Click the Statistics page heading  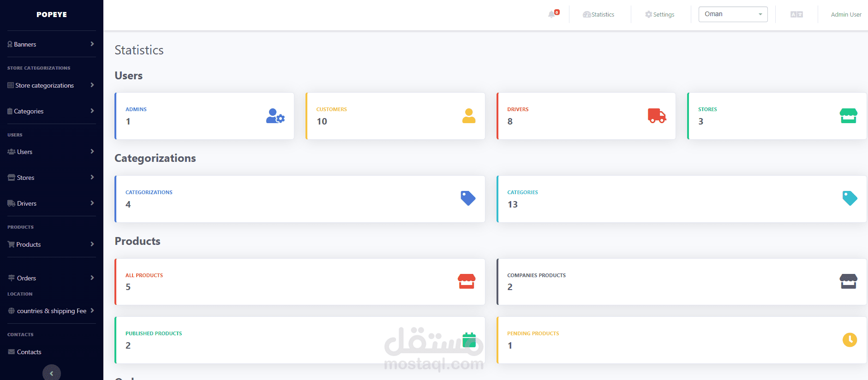pyautogui.click(x=139, y=50)
